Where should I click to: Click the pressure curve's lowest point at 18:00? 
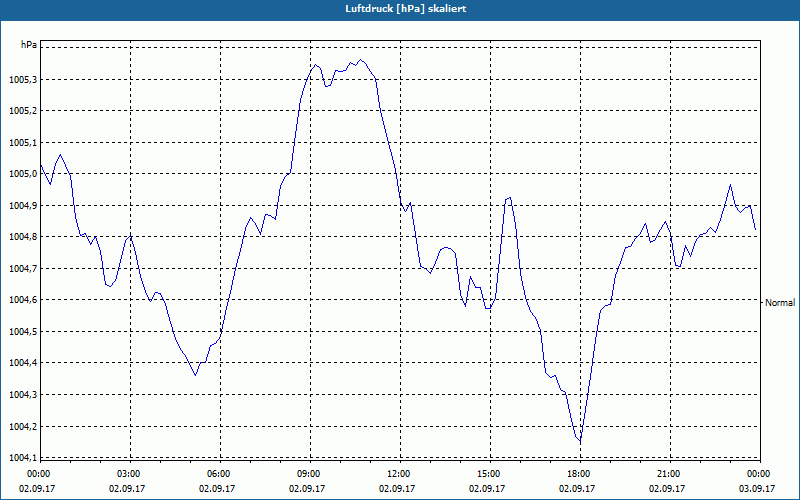[x=580, y=441]
